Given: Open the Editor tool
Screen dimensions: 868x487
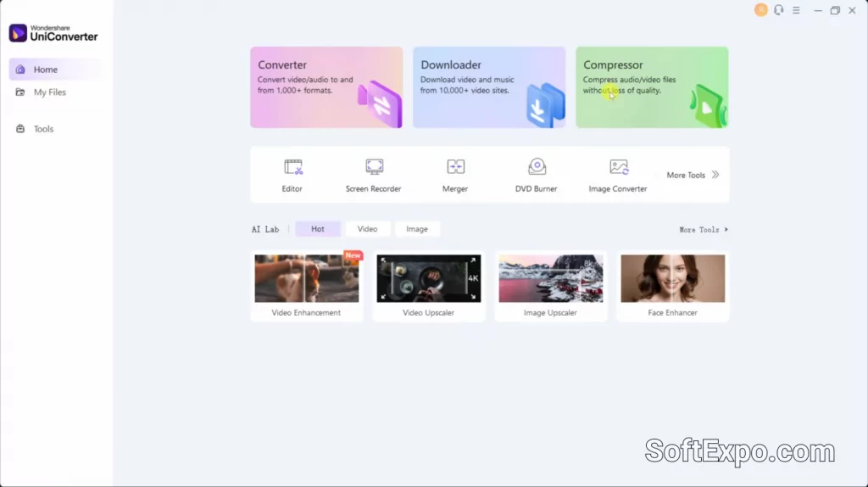Looking at the screenshot, I should click(292, 175).
